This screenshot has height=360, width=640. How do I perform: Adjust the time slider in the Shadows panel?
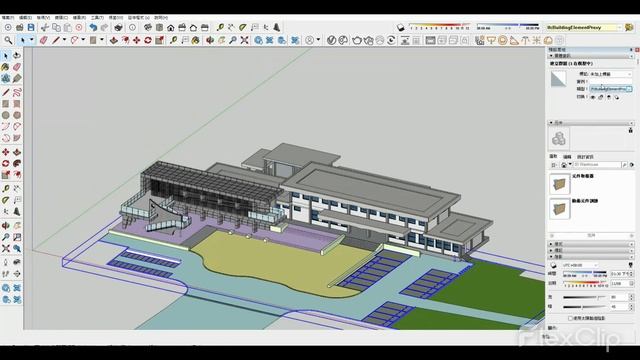[584, 273]
